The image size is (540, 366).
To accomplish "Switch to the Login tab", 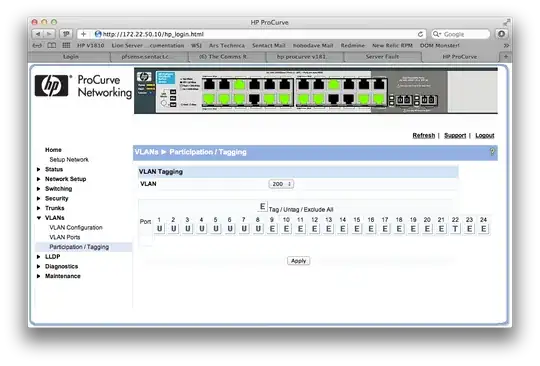I will [x=70, y=56].
